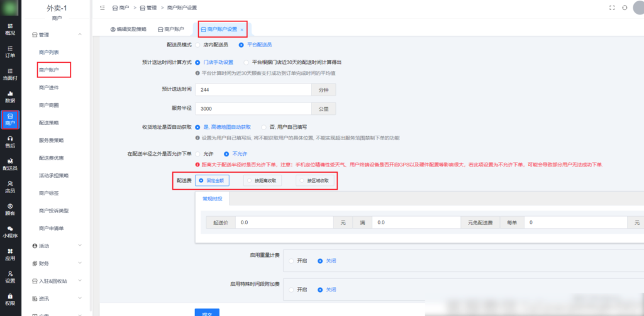Switch to 商户账户 tab

click(171, 29)
